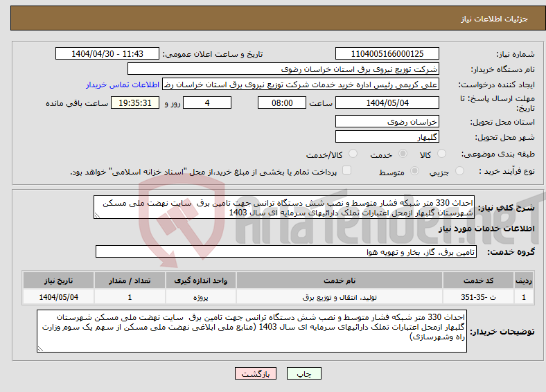546x392 pixels.
Task: Click the buyer notes text area
Action: [252, 331]
